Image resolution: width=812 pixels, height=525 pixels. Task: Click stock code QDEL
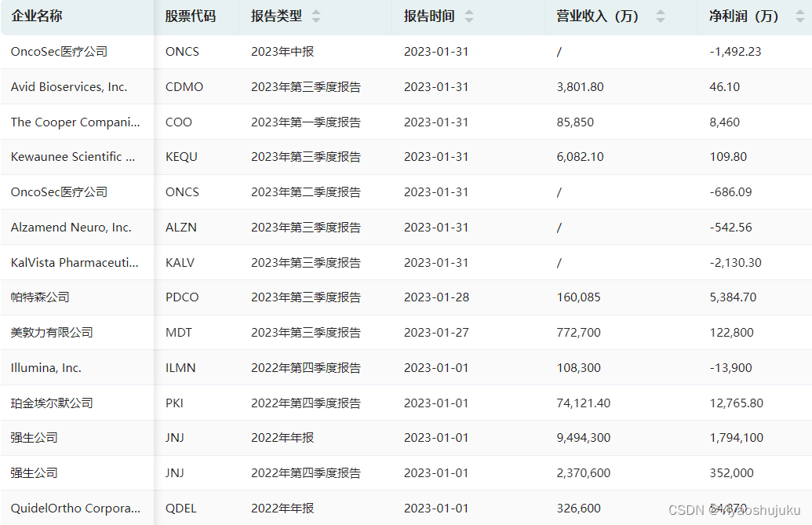pos(181,508)
